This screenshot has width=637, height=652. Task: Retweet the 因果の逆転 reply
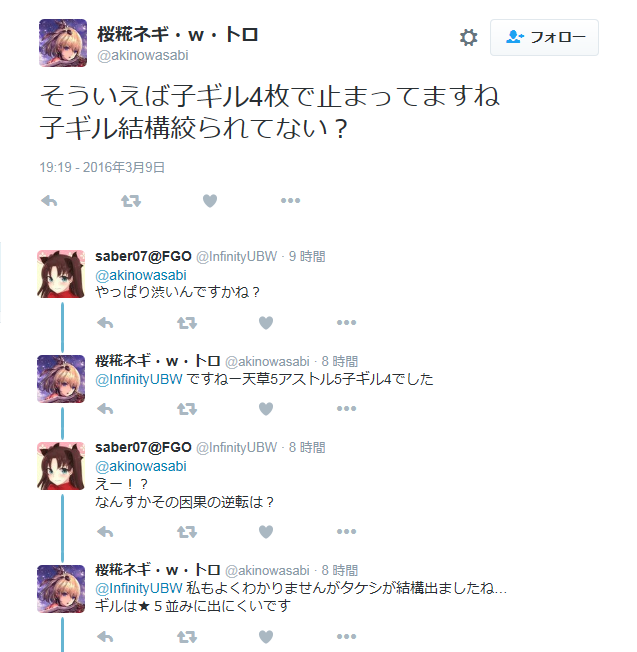pos(187,532)
